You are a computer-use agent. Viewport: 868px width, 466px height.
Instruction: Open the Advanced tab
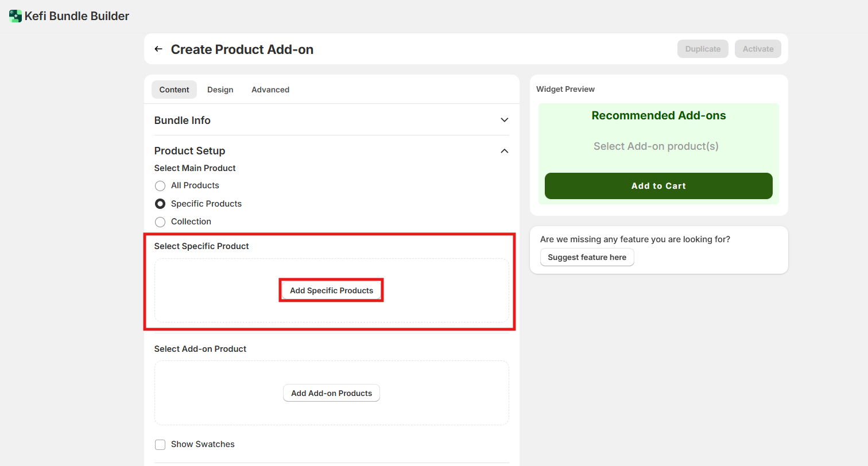point(270,90)
